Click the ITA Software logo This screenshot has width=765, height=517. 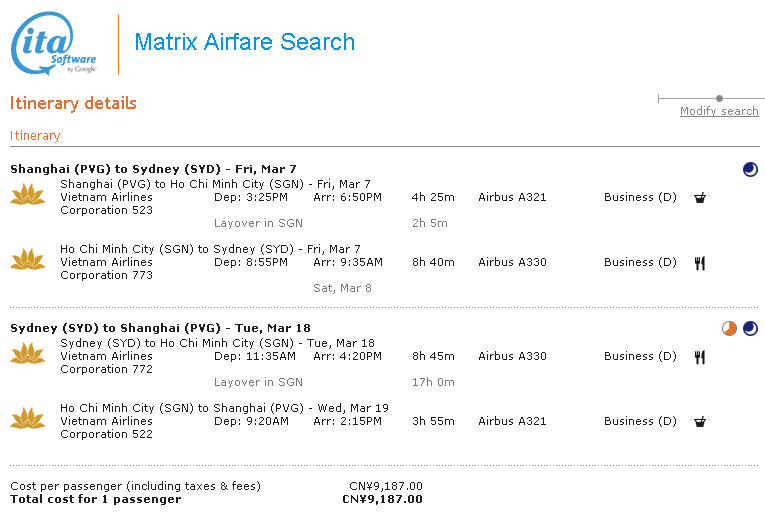coord(54,44)
